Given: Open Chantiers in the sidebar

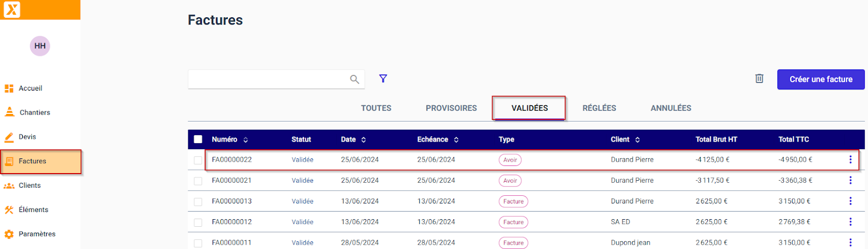Looking at the screenshot, I should pyautogui.click(x=35, y=112).
